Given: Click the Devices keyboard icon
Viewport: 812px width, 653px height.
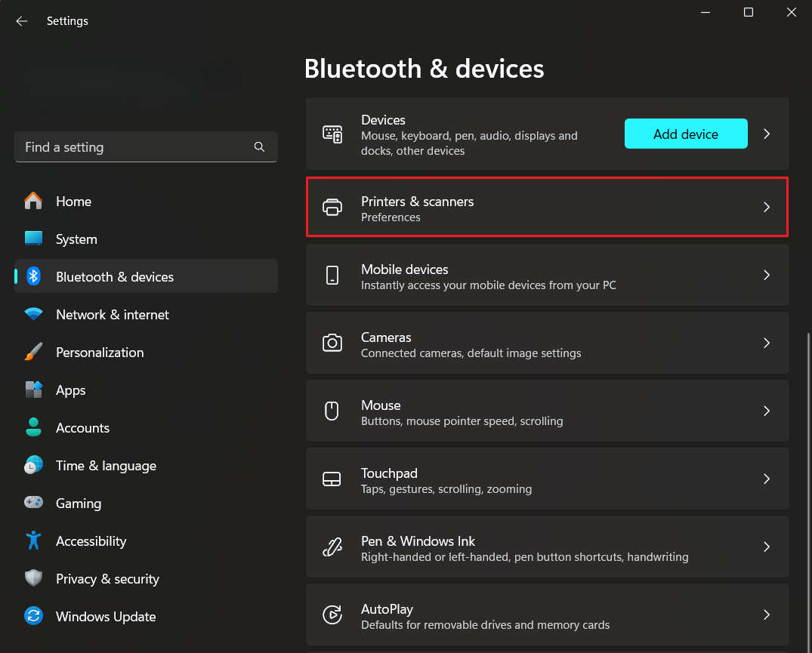Looking at the screenshot, I should pos(332,134).
